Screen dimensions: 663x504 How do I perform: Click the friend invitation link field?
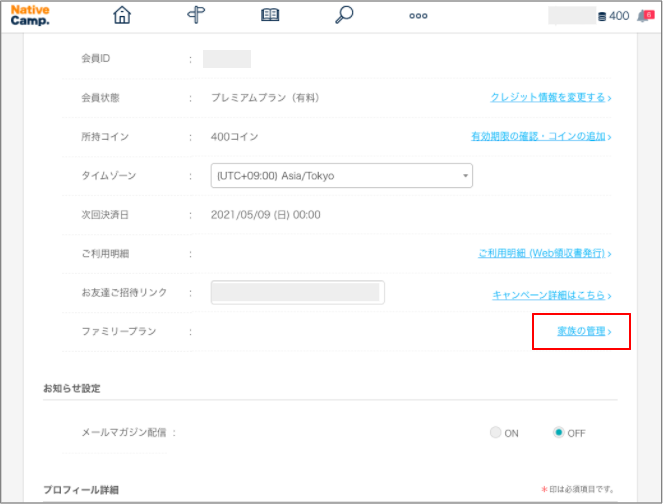[297, 293]
